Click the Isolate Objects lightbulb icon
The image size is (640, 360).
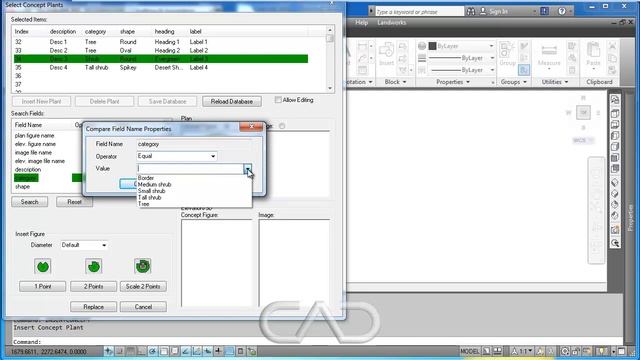pyautogui.click(x=601, y=351)
